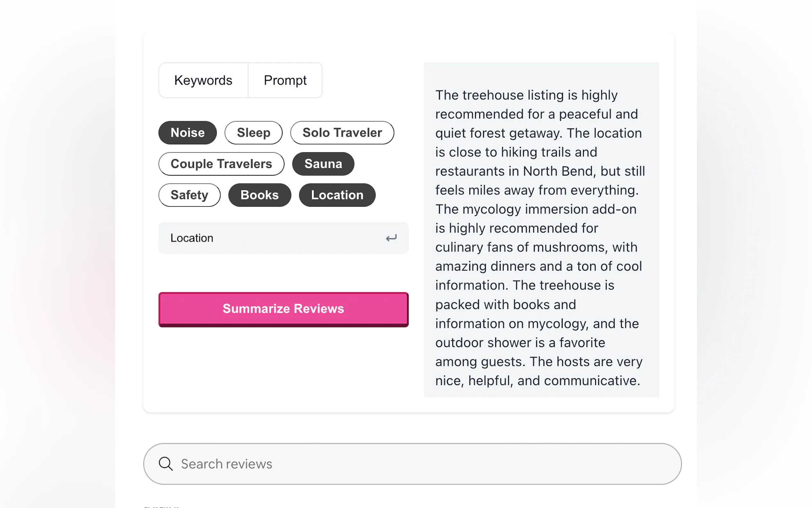The width and height of the screenshot is (812, 508).
Task: Click the summary sentence about the outdoor shower
Action: [520, 343]
